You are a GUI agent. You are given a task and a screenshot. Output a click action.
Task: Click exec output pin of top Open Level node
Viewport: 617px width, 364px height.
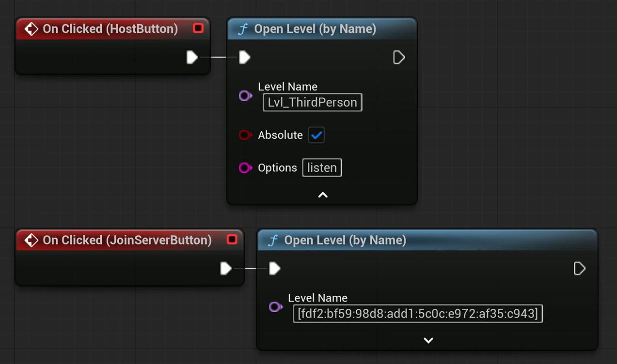[399, 58]
